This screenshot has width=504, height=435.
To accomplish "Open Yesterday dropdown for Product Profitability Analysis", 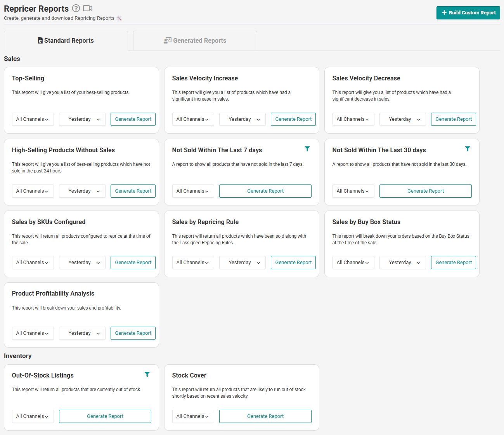I will tap(82, 333).
